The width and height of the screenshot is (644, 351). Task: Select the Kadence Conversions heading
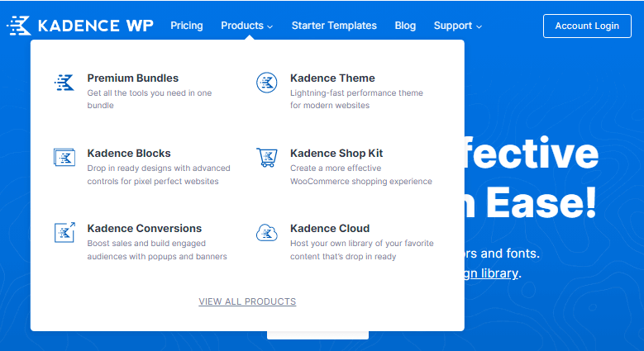coord(144,229)
